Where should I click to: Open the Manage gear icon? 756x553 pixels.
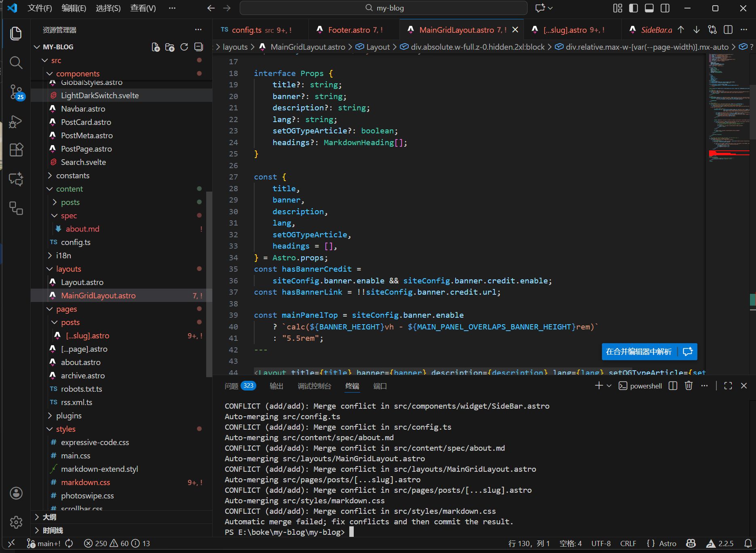tap(16, 522)
